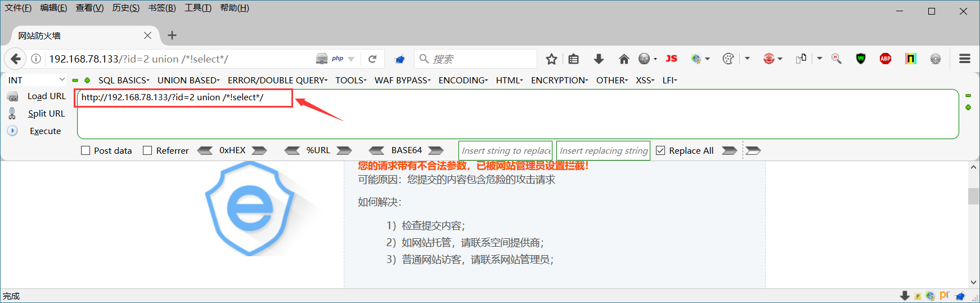Expand OTHER menu in HackBar
980x303 pixels.
tap(612, 80)
